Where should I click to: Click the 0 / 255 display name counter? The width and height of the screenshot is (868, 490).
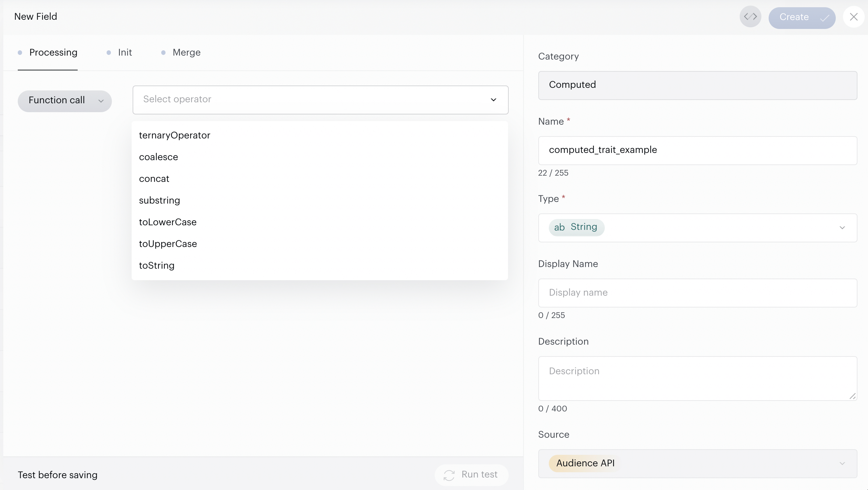click(x=551, y=315)
